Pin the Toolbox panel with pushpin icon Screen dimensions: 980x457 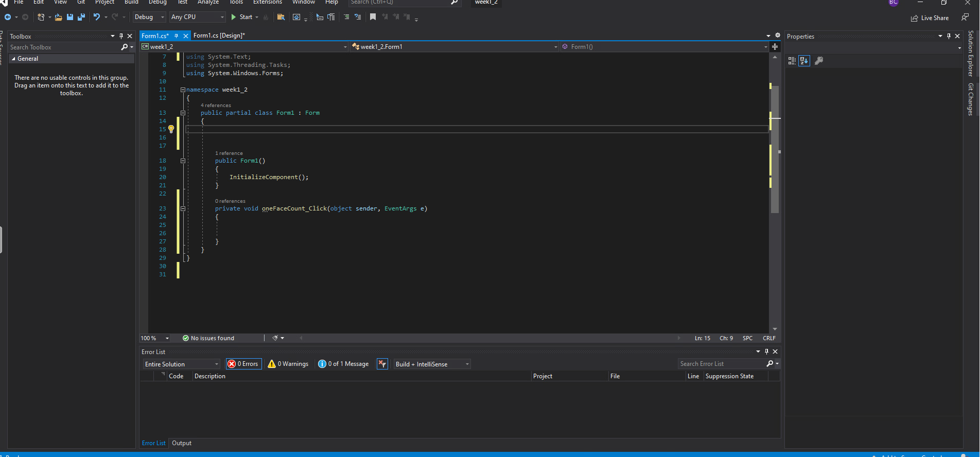(121, 36)
